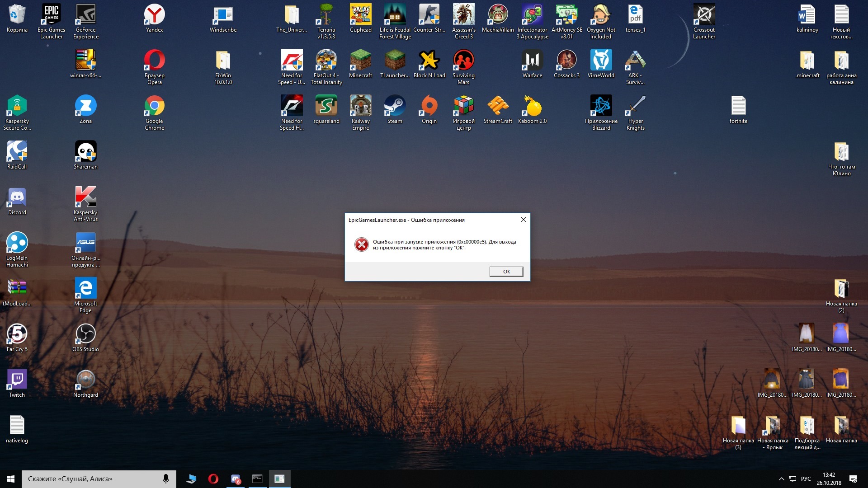Select the Zona desktop icon

86,109
